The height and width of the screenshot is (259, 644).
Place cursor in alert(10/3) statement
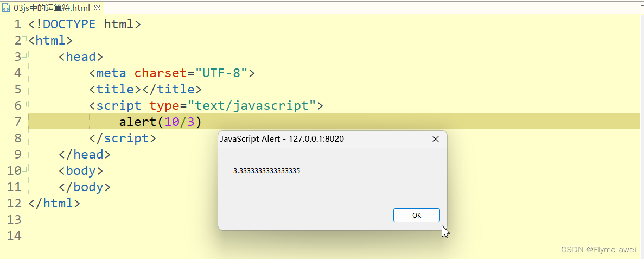click(x=160, y=122)
